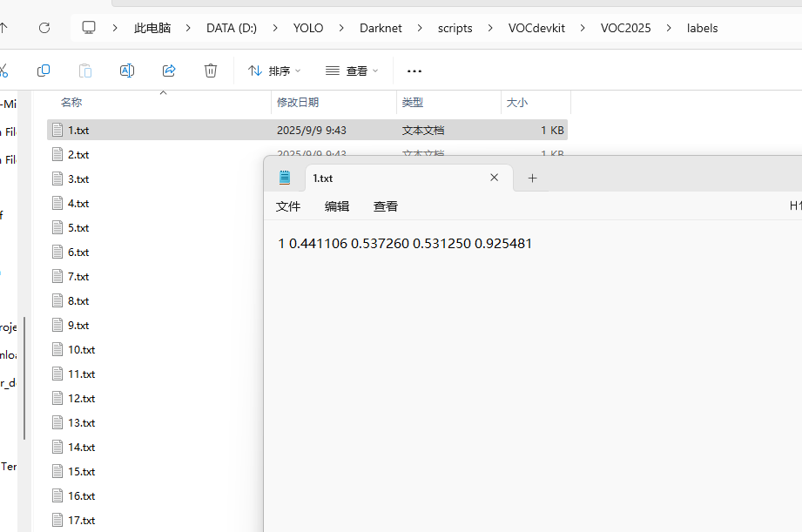Add a new Notepad tab
The height and width of the screenshot is (532, 802).
532,178
